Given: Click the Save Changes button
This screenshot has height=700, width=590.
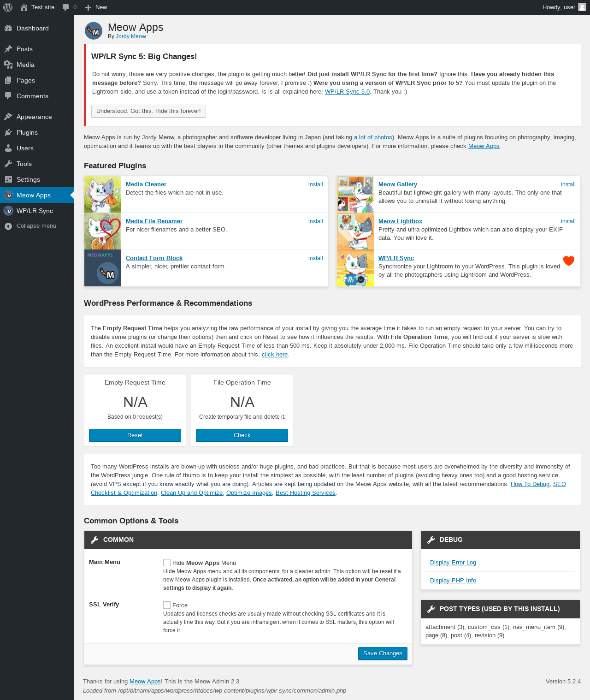Looking at the screenshot, I should point(383,653).
